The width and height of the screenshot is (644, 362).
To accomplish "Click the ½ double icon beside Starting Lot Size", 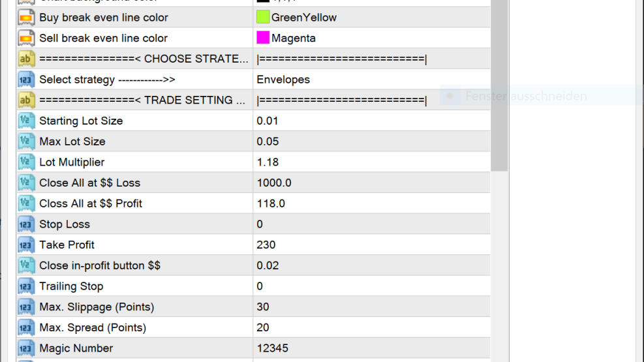I will pos(26,121).
